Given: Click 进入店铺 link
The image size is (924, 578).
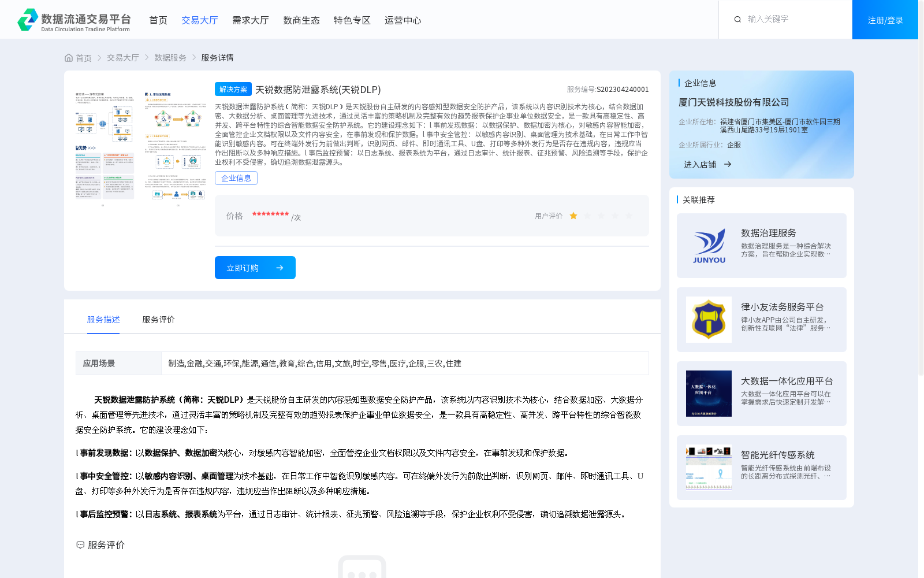Looking at the screenshot, I should [x=700, y=165].
